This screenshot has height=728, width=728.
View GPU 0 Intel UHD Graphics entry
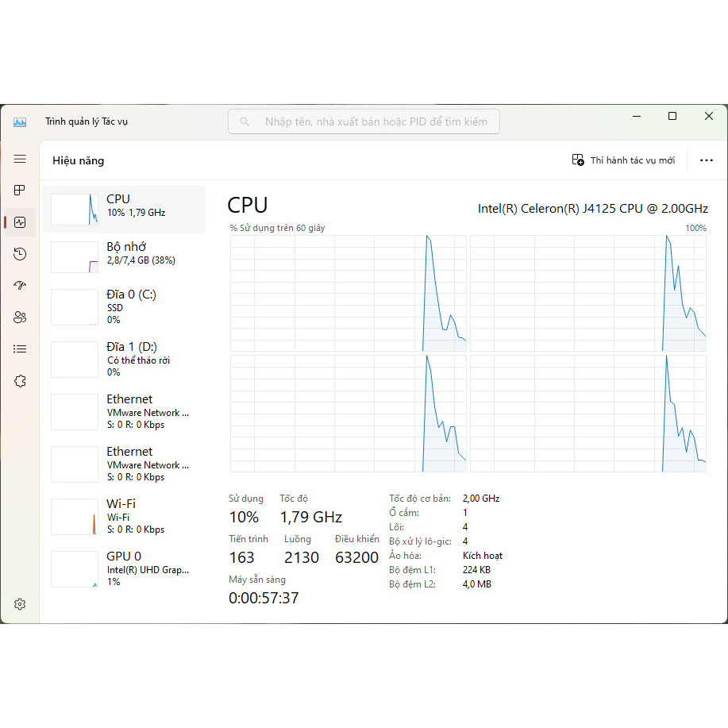124,568
